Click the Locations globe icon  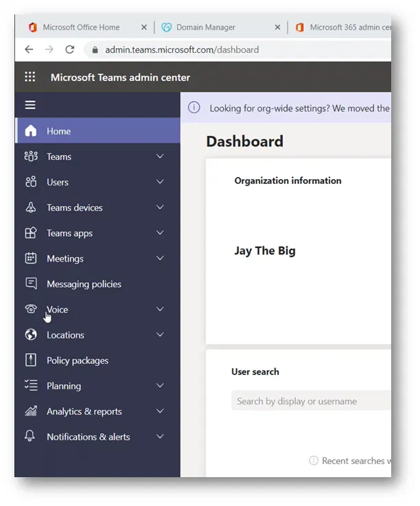pos(30,335)
